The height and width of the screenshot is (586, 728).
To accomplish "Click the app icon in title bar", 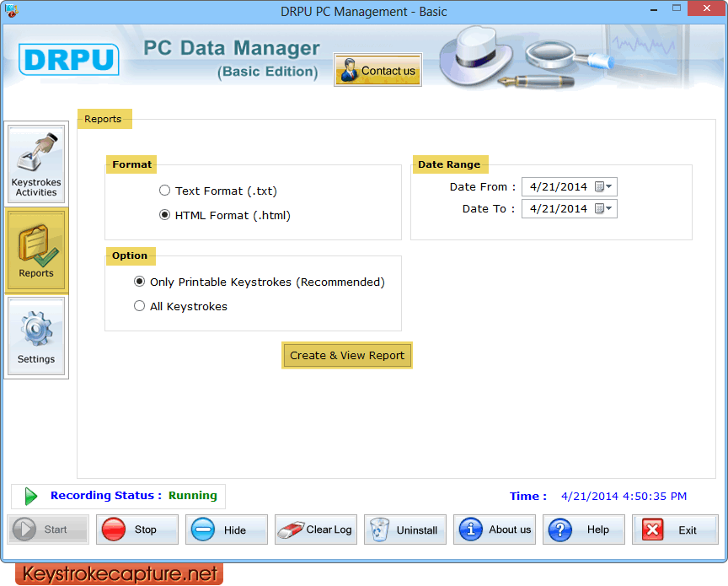I will coord(11,10).
